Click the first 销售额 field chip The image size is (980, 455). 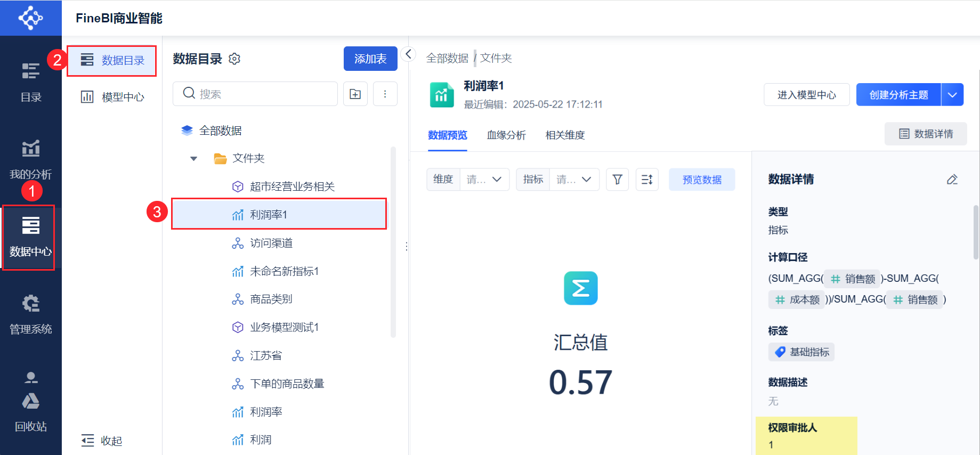pos(853,279)
